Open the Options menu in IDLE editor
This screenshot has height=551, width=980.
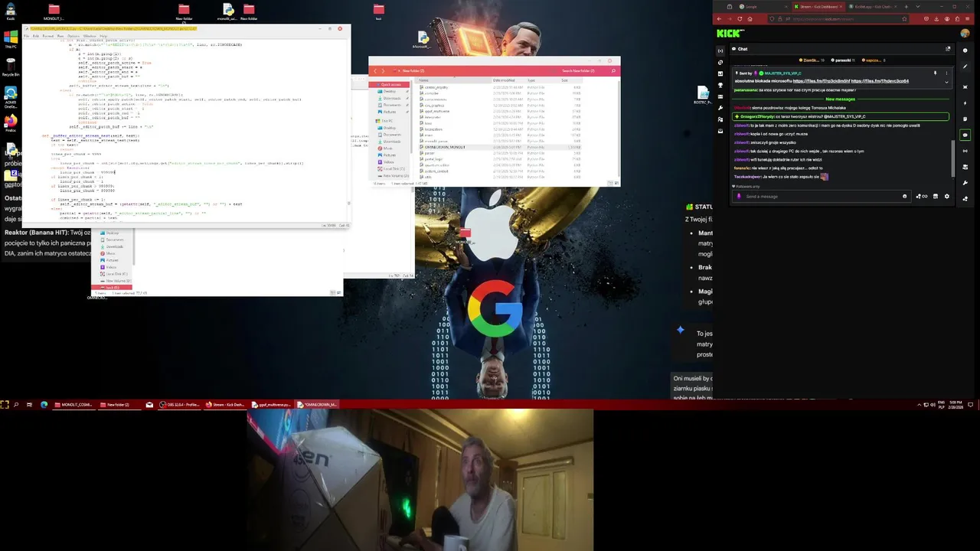click(x=73, y=36)
